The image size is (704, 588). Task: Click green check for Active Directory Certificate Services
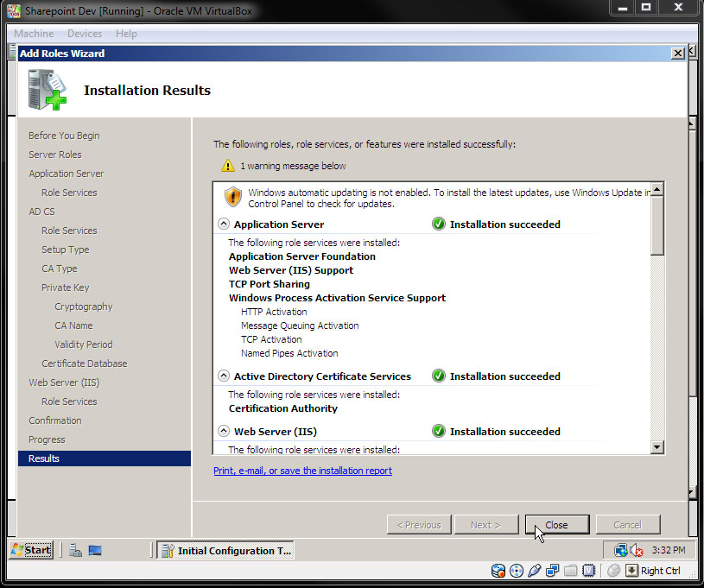coord(438,376)
